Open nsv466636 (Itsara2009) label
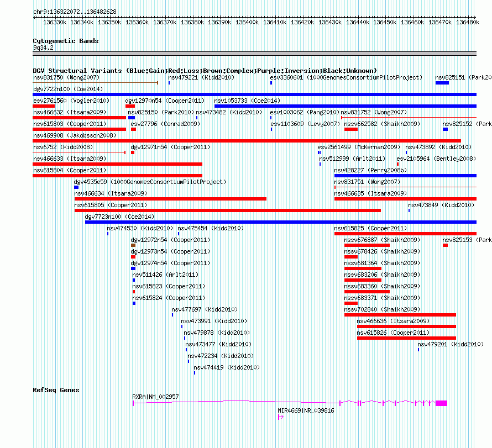492x448 pixels. coord(393,321)
